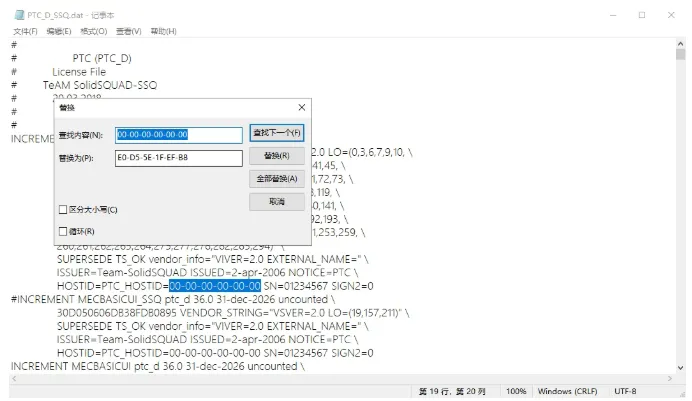Click horizontal scrollbar right arrow
This screenshot has width=692, height=401.
pos(670,379)
